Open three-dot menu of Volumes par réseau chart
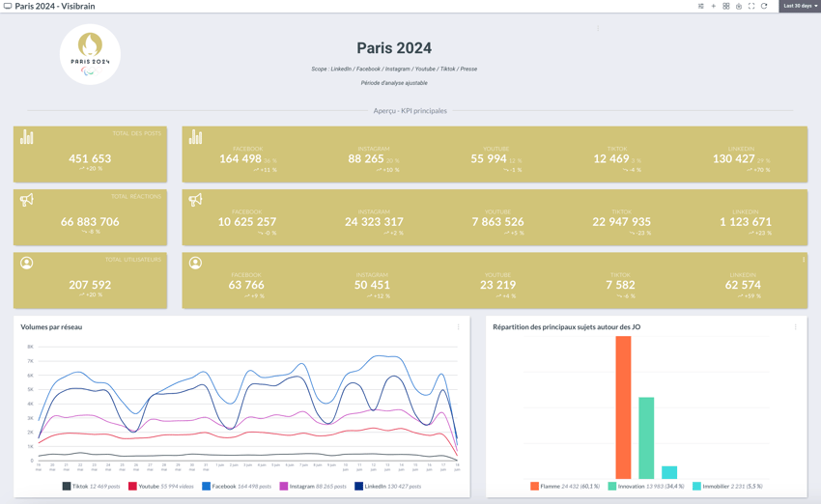This screenshot has height=504, width=821. click(x=458, y=327)
